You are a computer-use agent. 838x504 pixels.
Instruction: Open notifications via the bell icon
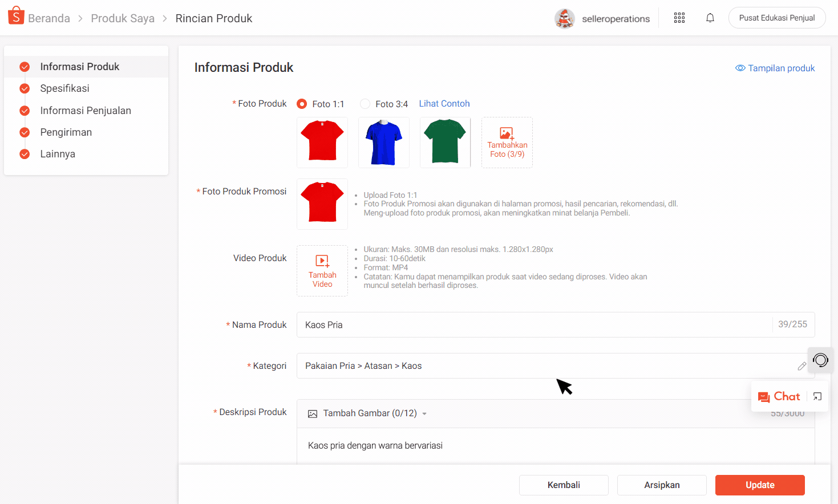tap(710, 18)
